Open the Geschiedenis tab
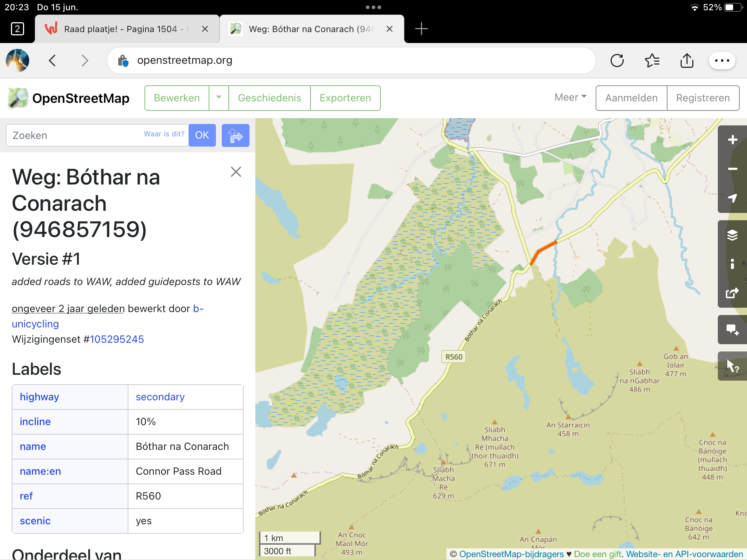 click(x=269, y=98)
